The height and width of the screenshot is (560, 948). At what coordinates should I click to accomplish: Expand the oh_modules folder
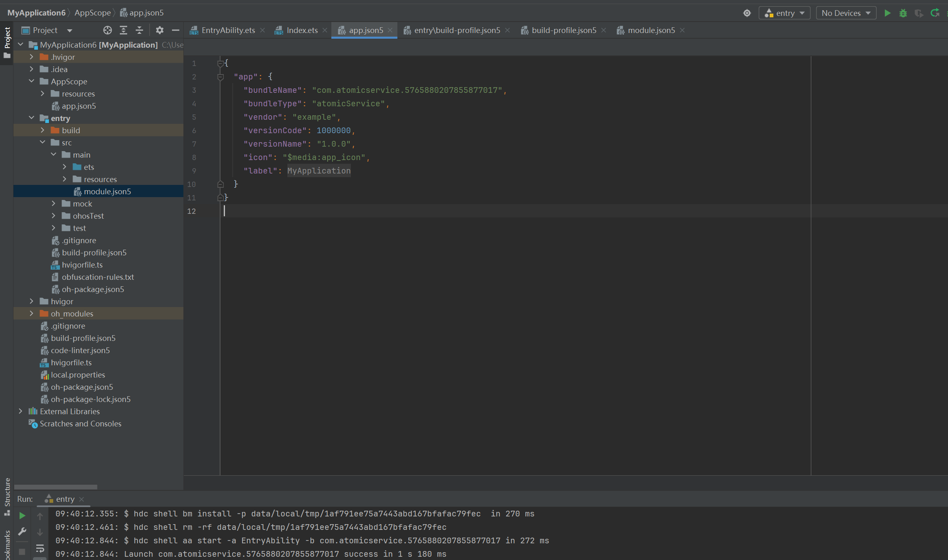(31, 314)
